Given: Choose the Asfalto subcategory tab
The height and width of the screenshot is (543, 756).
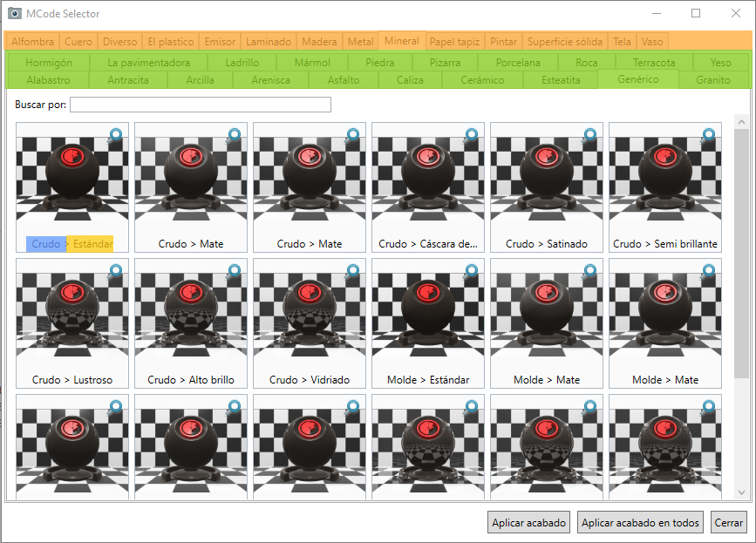Looking at the screenshot, I should pos(344,80).
